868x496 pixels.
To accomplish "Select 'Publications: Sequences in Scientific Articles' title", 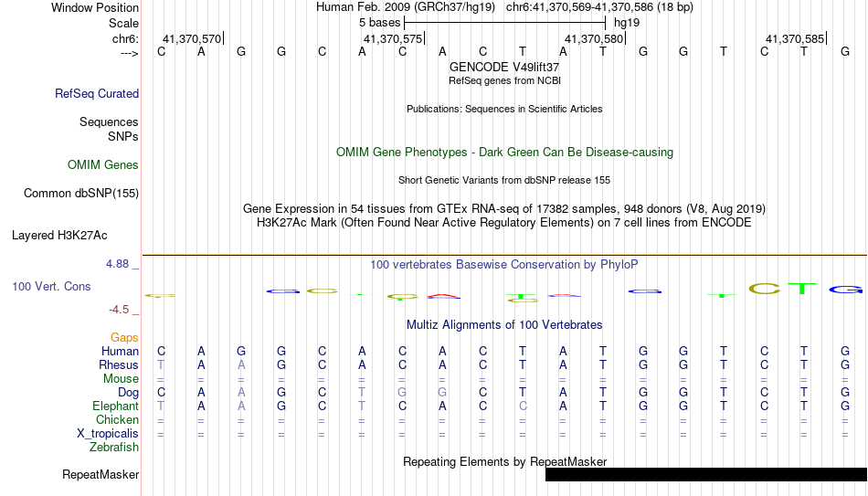I will (504, 109).
